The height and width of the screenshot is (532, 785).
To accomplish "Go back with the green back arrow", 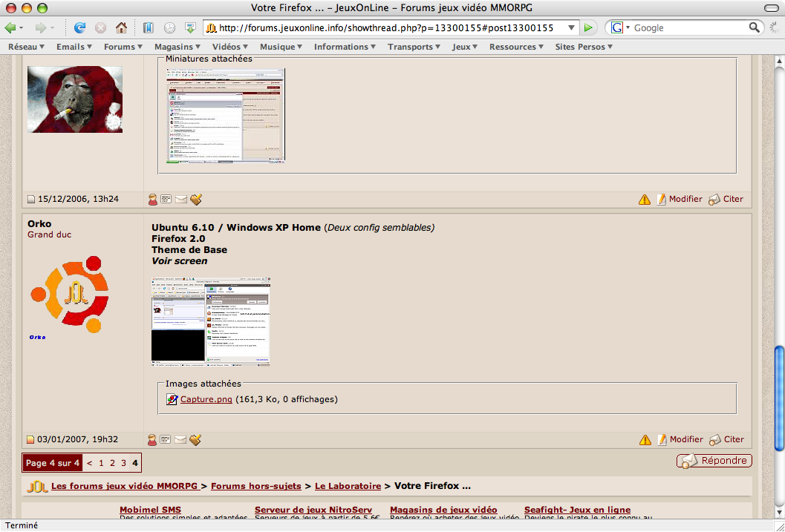I will [x=10, y=27].
